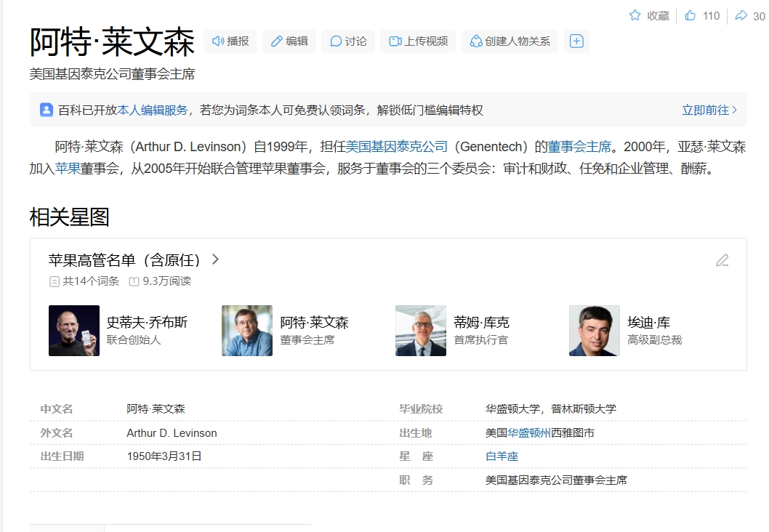The width and height of the screenshot is (769, 532).
Task: Like the entry with thumbs-up icon
Action: [x=690, y=15]
